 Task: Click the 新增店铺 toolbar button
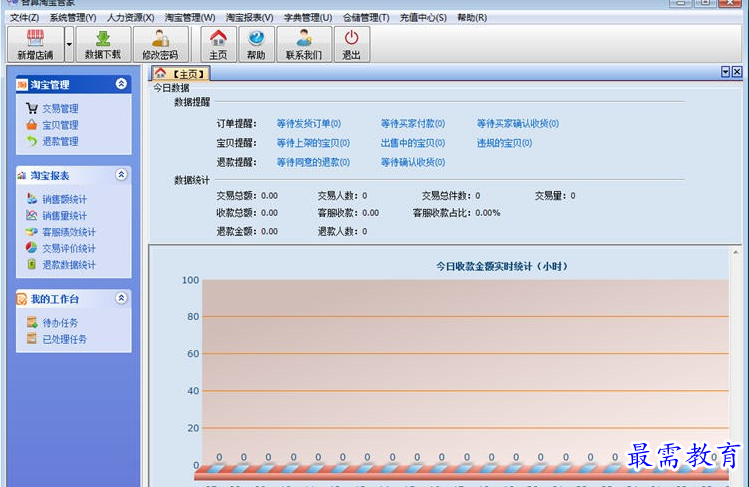pos(35,44)
